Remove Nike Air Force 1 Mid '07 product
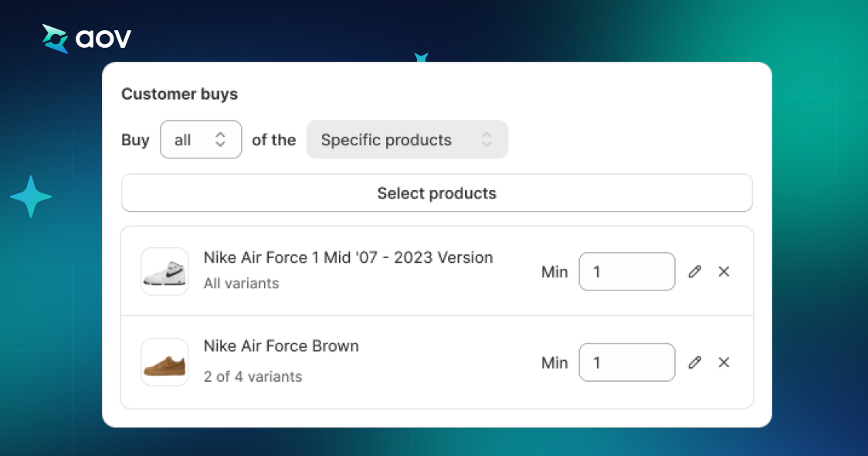 (724, 271)
